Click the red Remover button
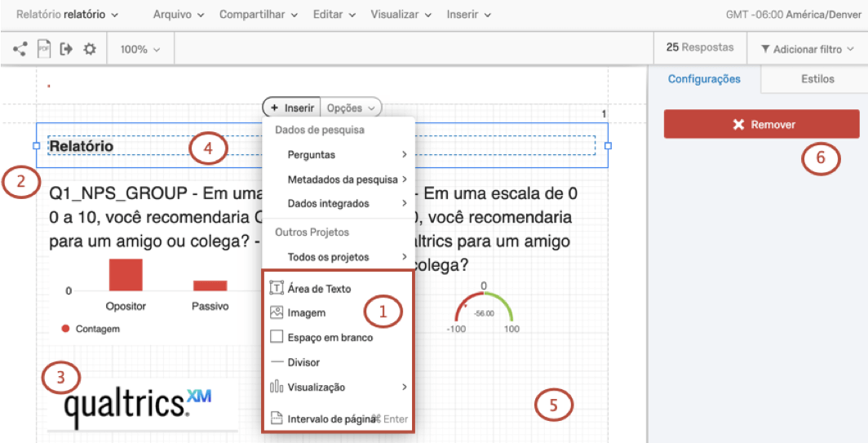The width and height of the screenshot is (868, 443). [x=762, y=124]
